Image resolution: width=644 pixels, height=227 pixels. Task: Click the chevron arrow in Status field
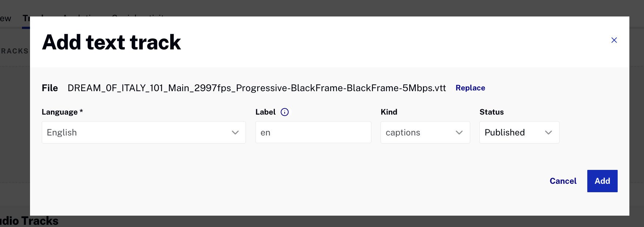pos(548,133)
